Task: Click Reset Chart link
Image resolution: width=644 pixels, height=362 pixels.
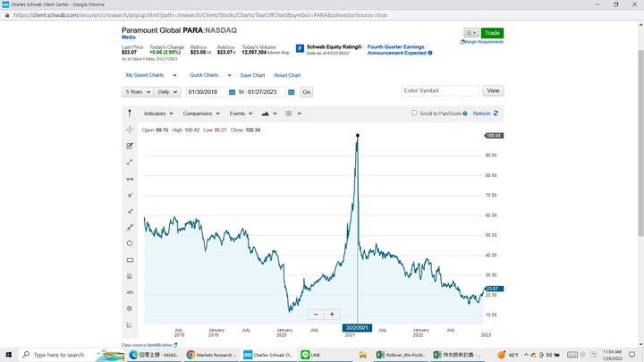Action: pyautogui.click(x=287, y=75)
